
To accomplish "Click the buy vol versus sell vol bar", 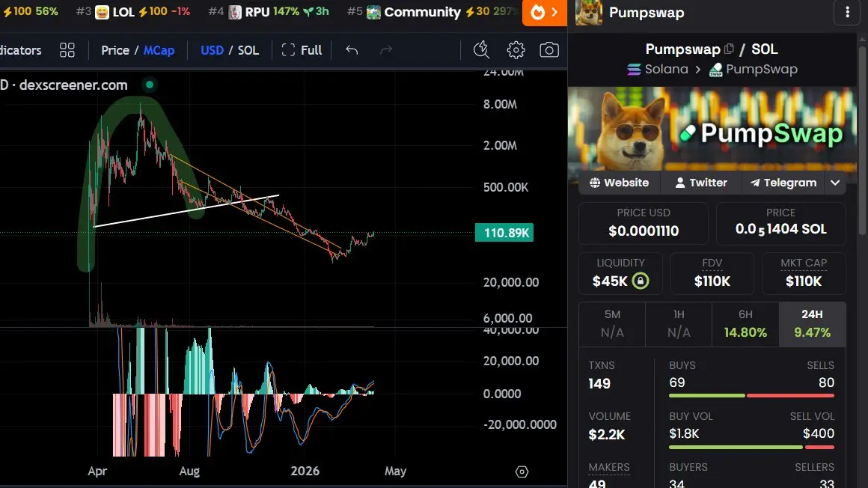I will point(751,447).
